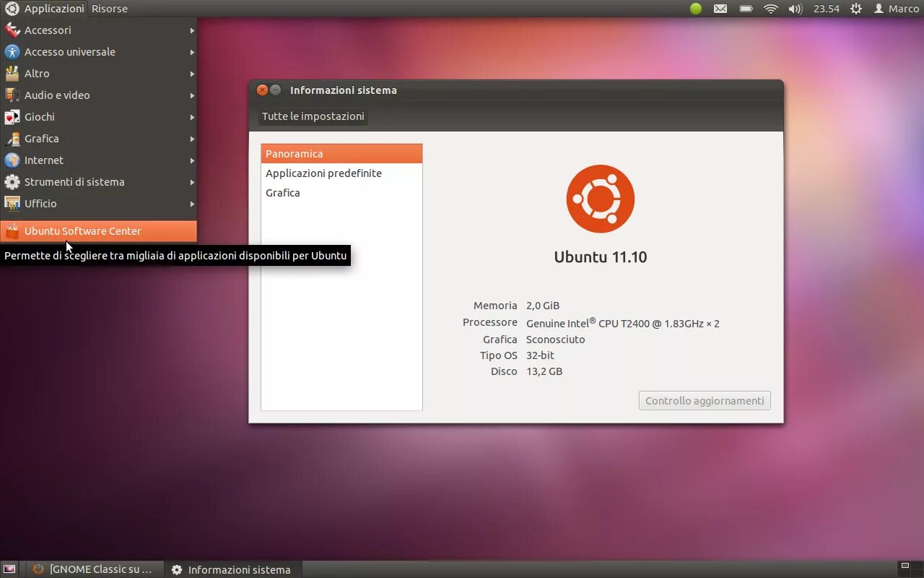Click the Strumenti di sistema gear icon
The width and height of the screenshot is (924, 578).
coord(12,182)
